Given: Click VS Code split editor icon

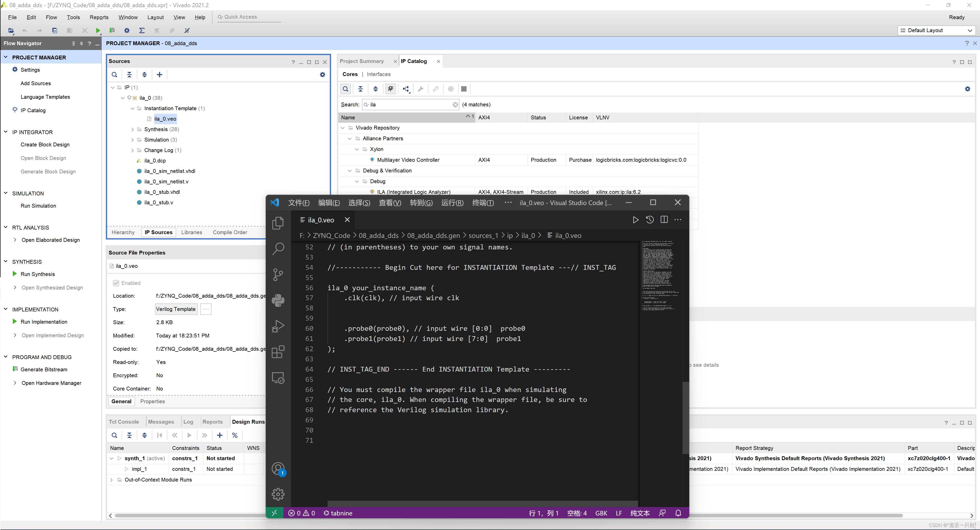Looking at the screenshot, I should (x=664, y=220).
